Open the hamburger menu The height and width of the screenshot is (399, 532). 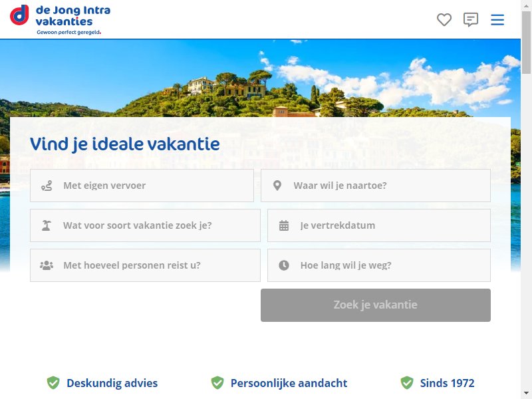tap(497, 20)
